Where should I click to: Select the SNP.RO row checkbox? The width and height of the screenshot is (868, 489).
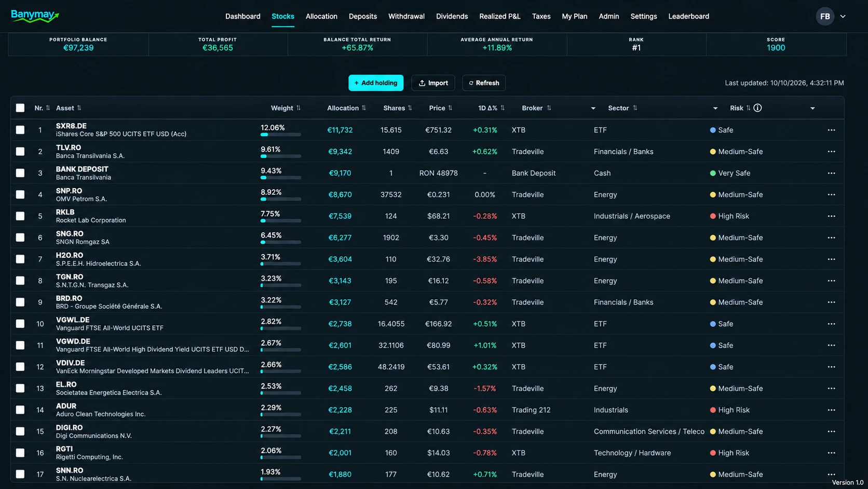point(20,194)
